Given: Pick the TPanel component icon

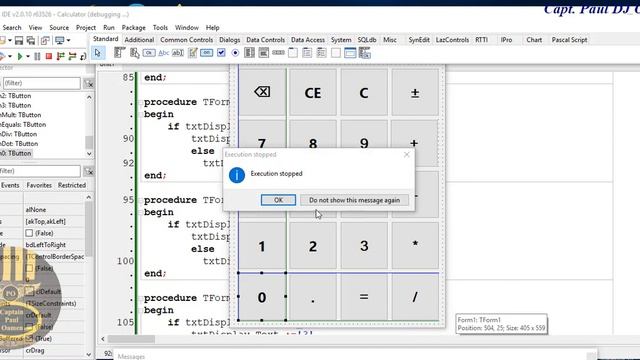Looking at the screenshot, I should [336, 53].
